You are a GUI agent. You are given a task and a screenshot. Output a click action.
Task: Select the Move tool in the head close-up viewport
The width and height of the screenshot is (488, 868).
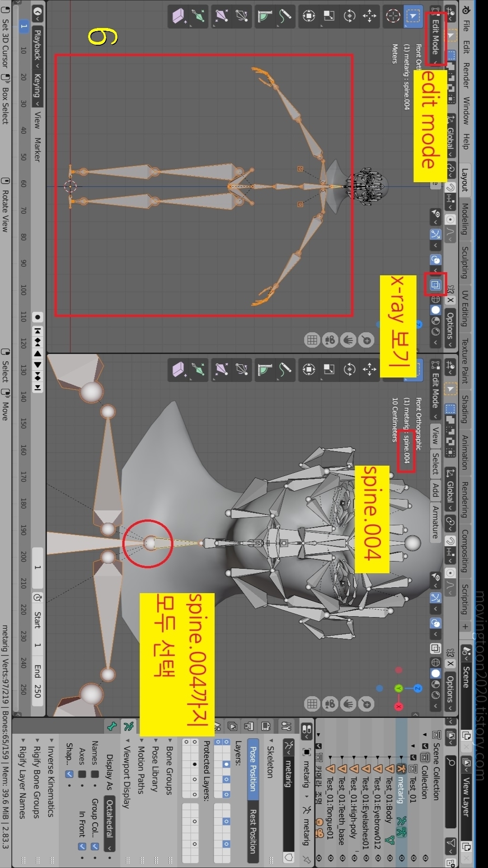pos(369,369)
